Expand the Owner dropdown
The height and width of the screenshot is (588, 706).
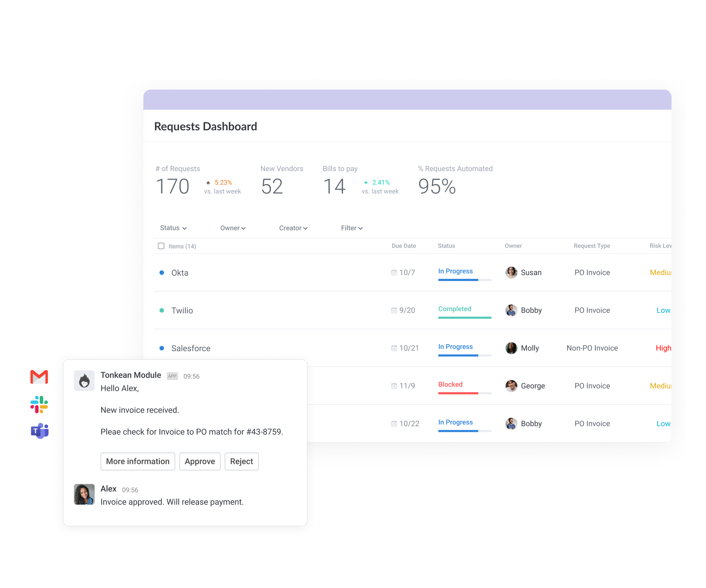(233, 228)
